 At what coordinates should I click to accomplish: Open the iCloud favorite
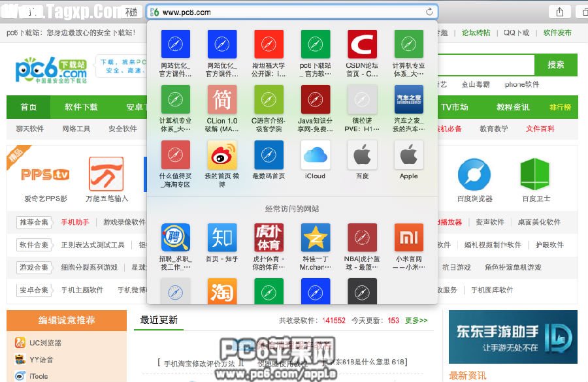click(315, 155)
